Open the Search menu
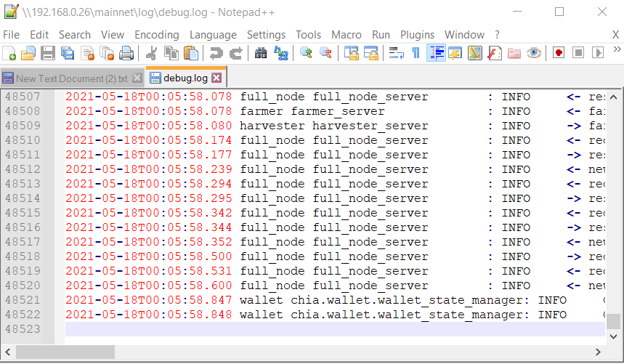The width and height of the screenshot is (624, 364). (75, 35)
